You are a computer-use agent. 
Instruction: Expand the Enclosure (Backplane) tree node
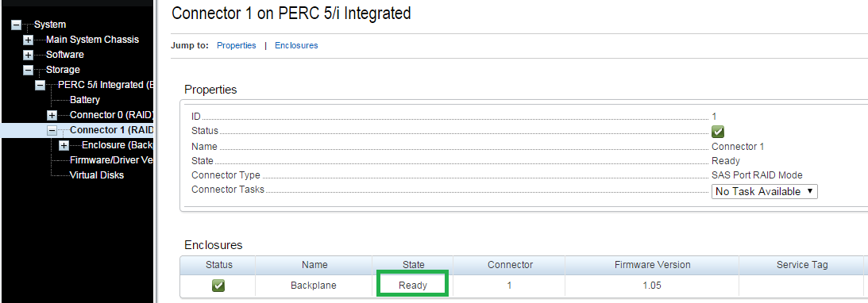tap(64, 145)
